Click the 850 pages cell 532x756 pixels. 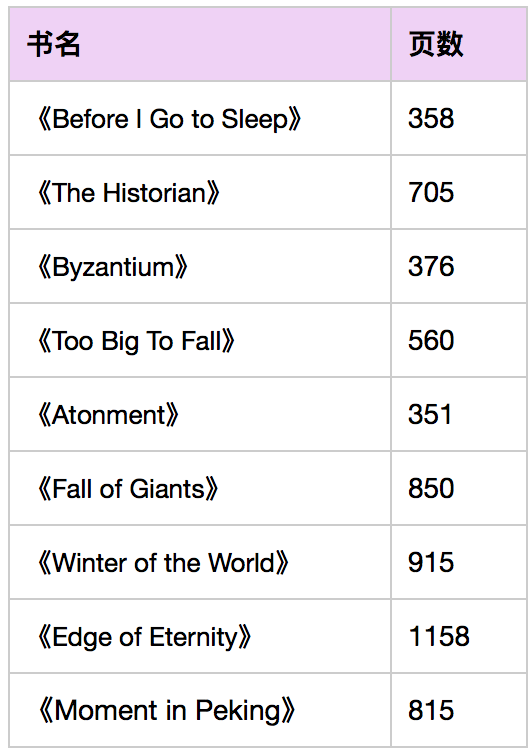[459, 488]
